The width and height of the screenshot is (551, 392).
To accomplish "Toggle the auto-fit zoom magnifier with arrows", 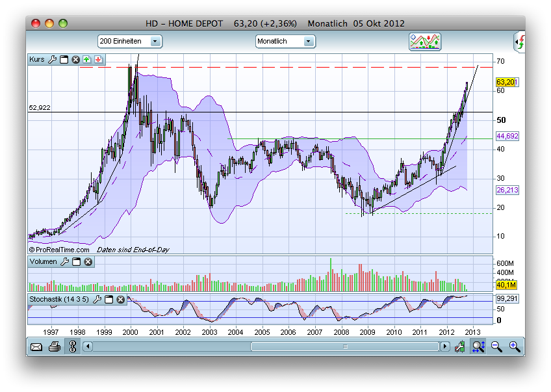I will click(479, 346).
